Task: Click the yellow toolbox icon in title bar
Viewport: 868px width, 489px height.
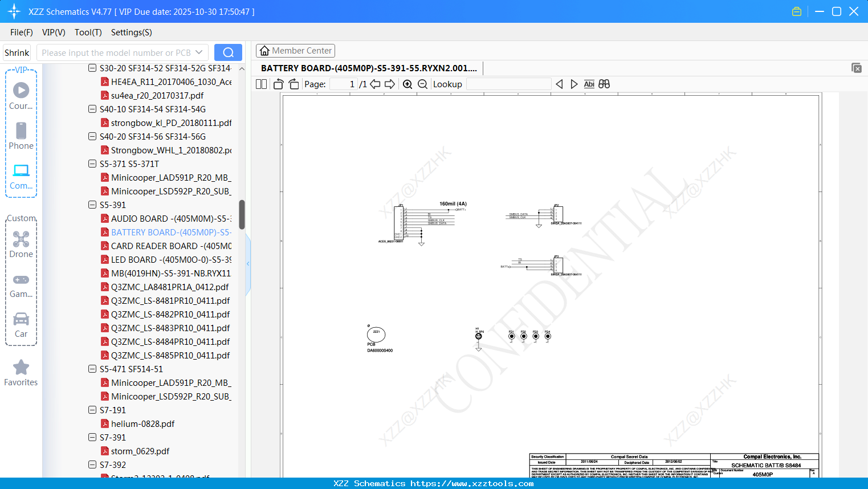Action: click(797, 11)
